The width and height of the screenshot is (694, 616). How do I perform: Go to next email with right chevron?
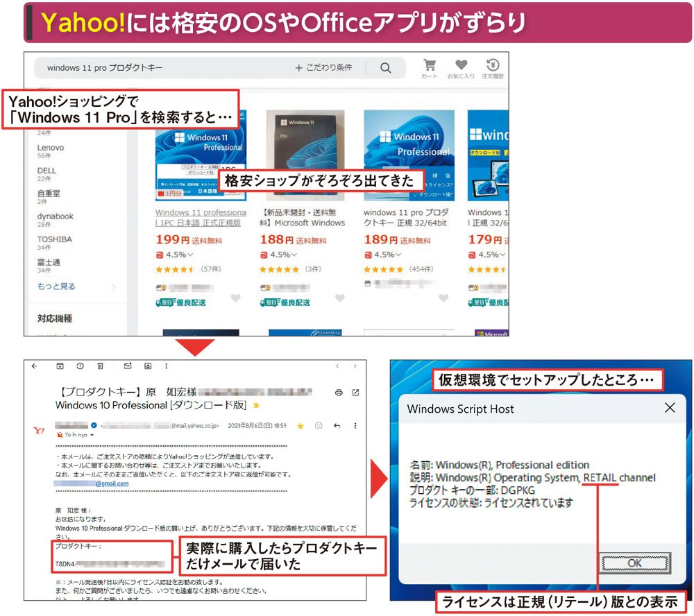click(355, 366)
